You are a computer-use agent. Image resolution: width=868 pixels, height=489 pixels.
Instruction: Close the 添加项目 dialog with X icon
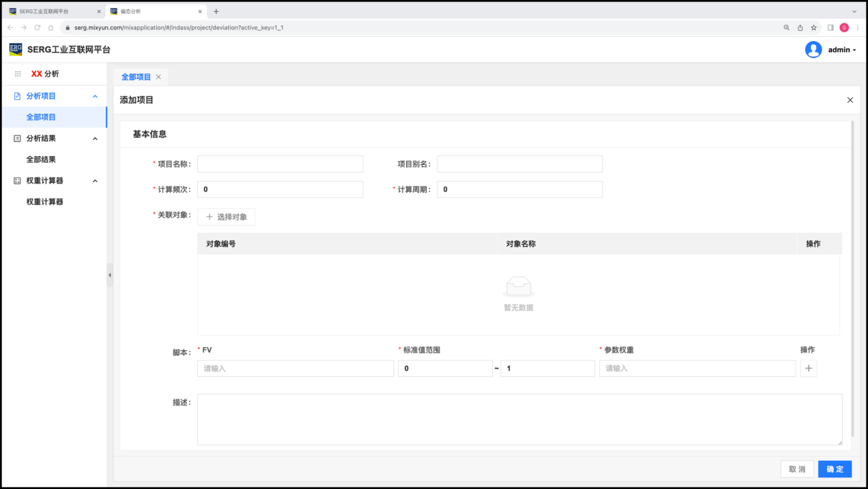[x=850, y=100]
